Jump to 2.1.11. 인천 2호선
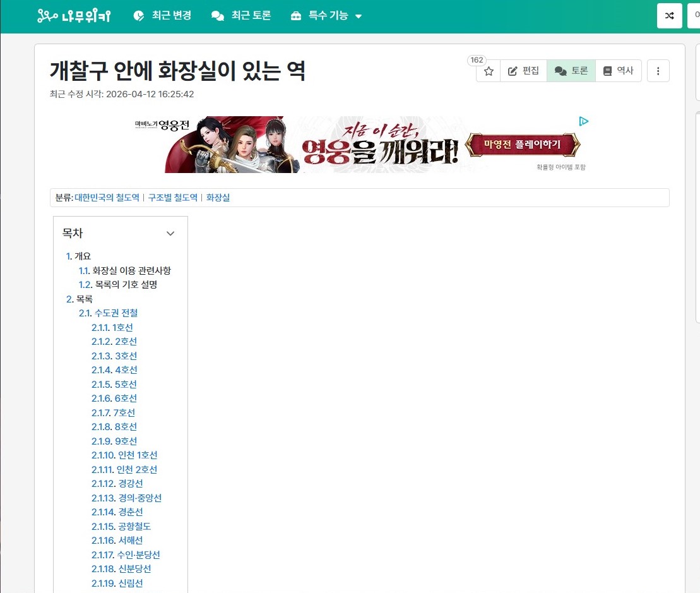Image resolution: width=700 pixels, height=593 pixels. (124, 469)
